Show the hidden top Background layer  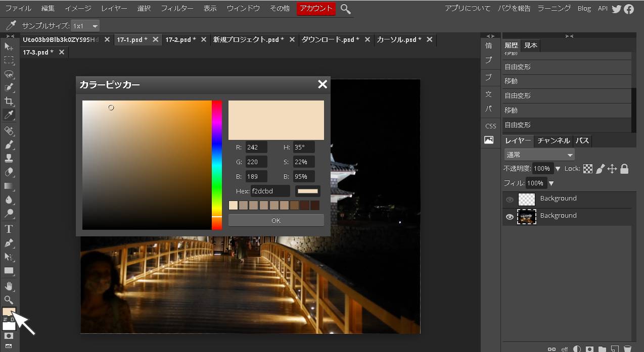[x=510, y=199]
